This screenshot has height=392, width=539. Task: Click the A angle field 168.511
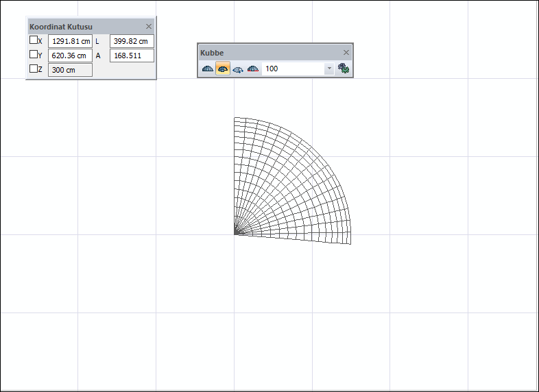132,56
